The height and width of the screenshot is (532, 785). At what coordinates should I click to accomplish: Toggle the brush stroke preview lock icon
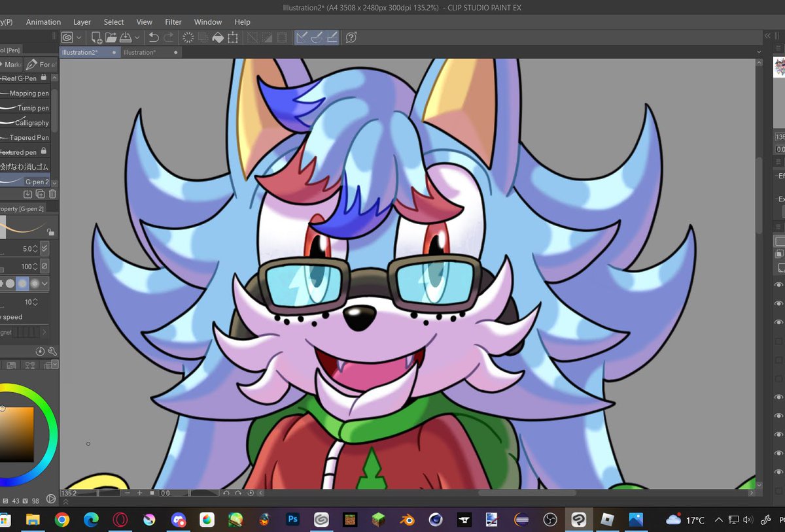coord(51,231)
